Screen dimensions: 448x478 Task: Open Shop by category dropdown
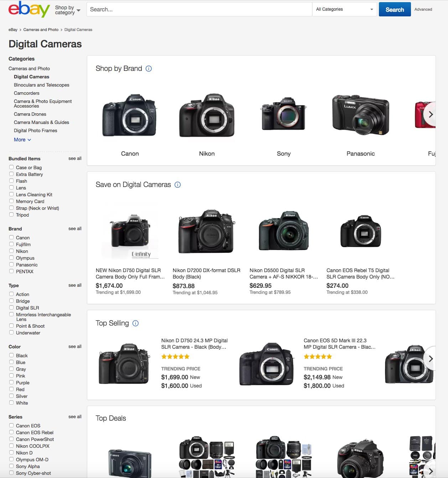tap(68, 10)
